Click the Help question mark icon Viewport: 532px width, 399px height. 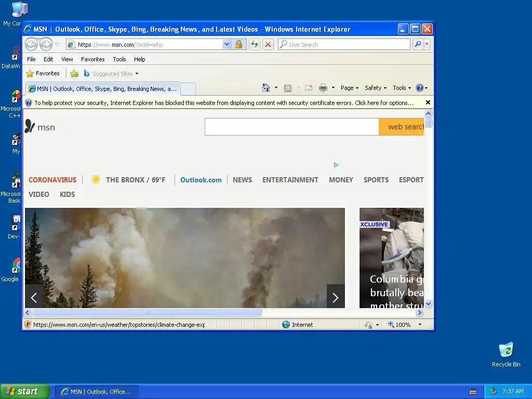click(420, 88)
